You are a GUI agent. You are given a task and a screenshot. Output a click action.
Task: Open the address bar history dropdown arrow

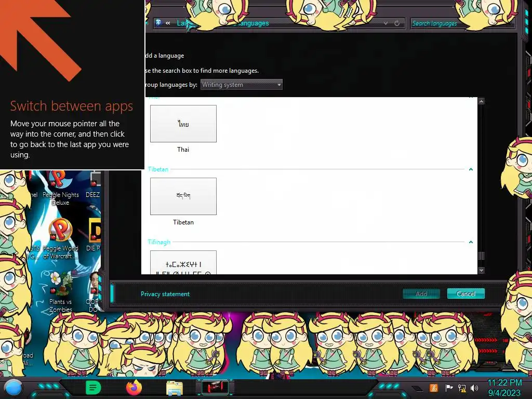[386, 23]
